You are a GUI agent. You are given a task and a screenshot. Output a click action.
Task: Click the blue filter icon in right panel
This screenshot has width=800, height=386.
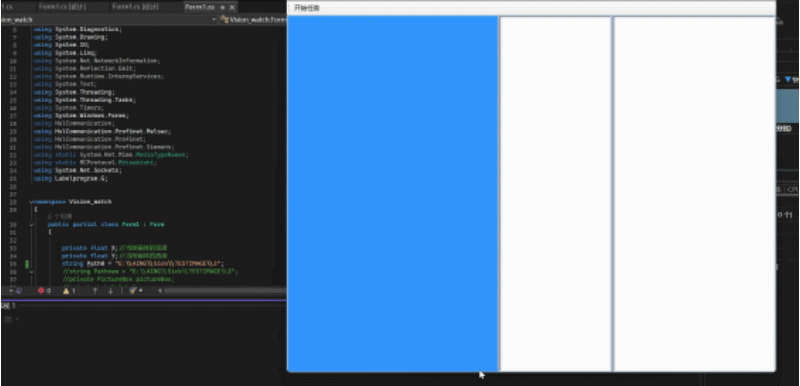tap(789, 79)
